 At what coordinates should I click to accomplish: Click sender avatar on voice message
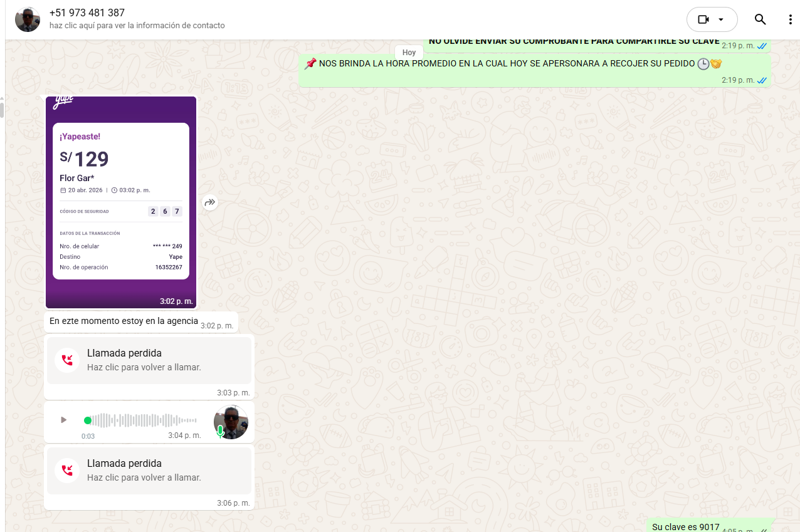click(231, 422)
